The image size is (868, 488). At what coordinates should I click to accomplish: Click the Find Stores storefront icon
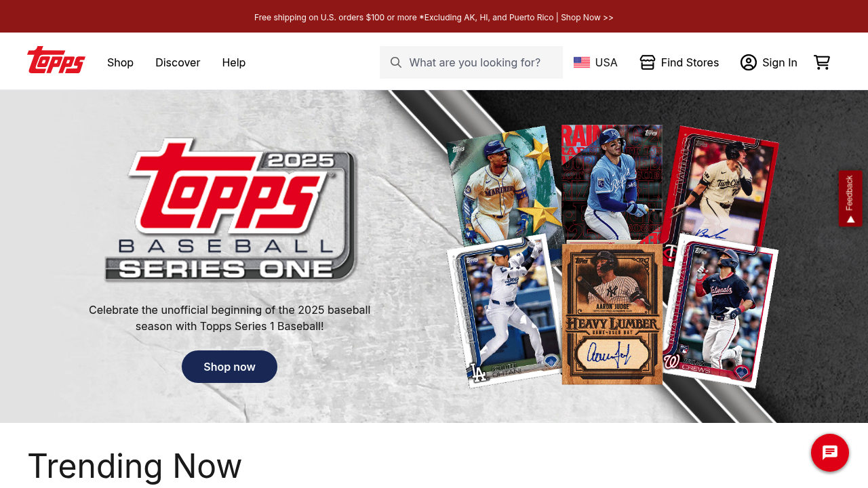[x=648, y=62]
